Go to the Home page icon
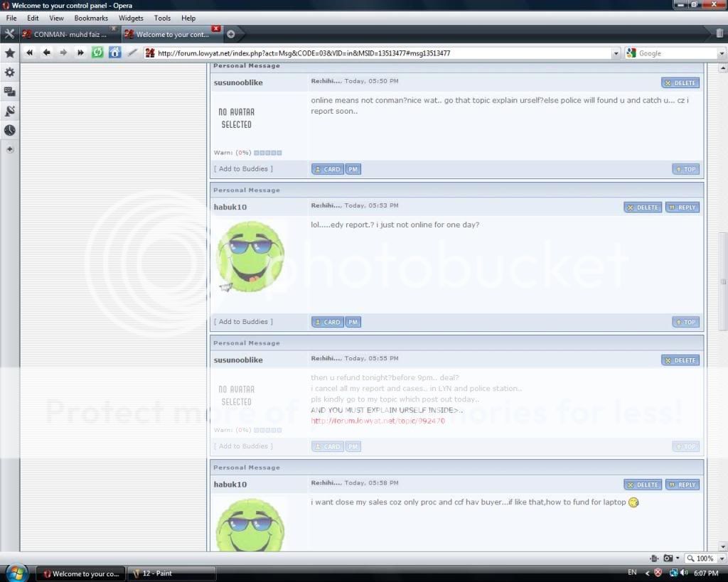Viewport: 728px width, 582px height. click(114, 53)
